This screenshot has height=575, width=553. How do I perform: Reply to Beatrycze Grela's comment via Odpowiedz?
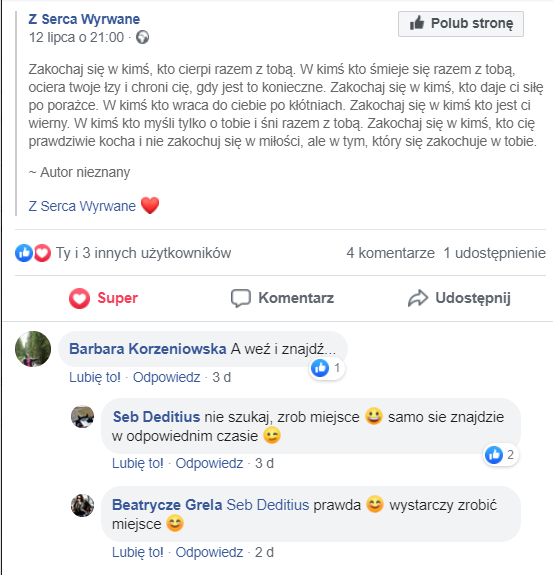[x=209, y=552]
